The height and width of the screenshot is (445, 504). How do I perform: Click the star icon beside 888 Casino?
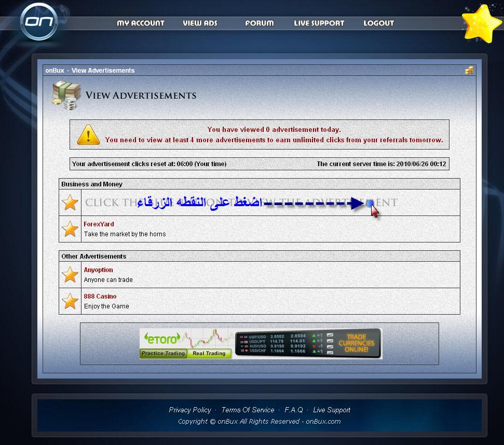coord(70,301)
